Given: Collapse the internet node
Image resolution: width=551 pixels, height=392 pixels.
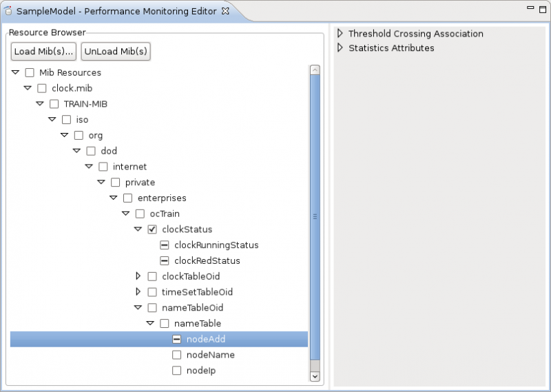Looking at the screenshot, I should (89, 166).
